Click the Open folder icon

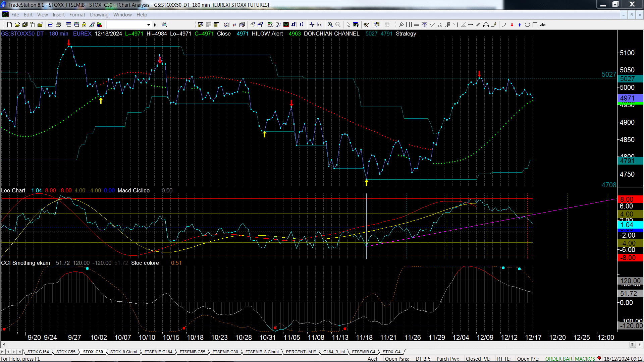[x=17, y=25]
